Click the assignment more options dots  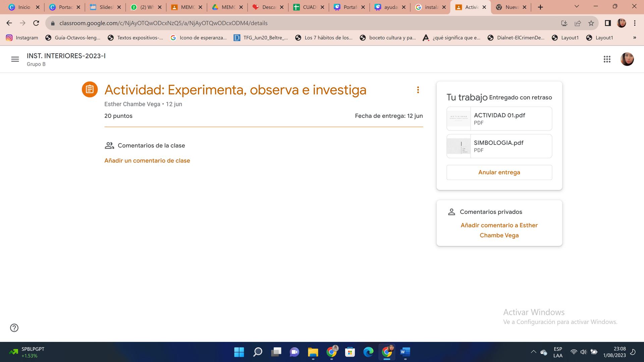[418, 90]
